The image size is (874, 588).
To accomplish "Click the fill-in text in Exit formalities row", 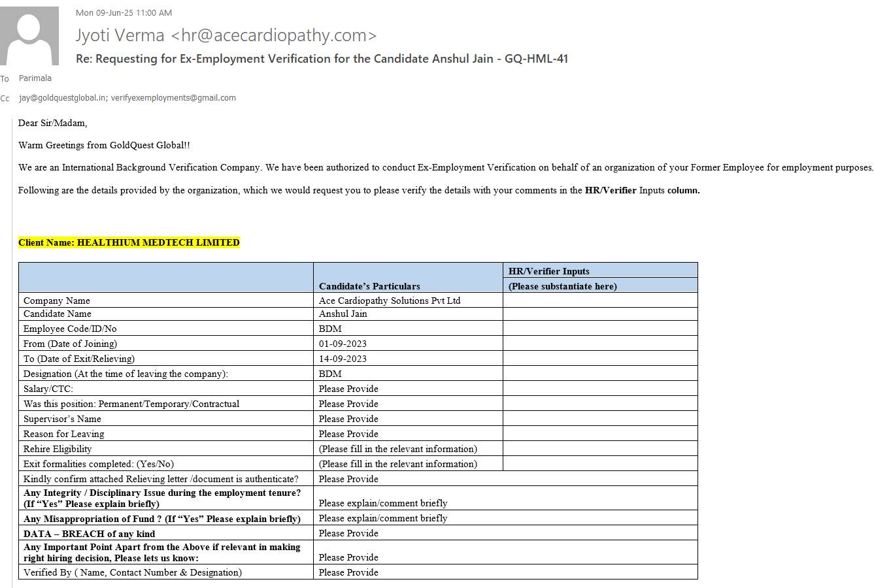I will pyautogui.click(x=398, y=464).
